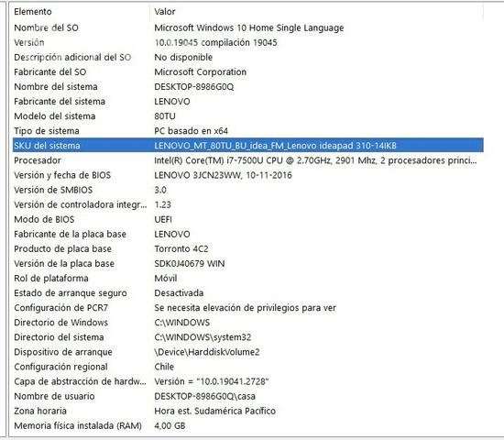Click the 3.0 SMBIOS value
The image size is (504, 440).
click(160, 190)
